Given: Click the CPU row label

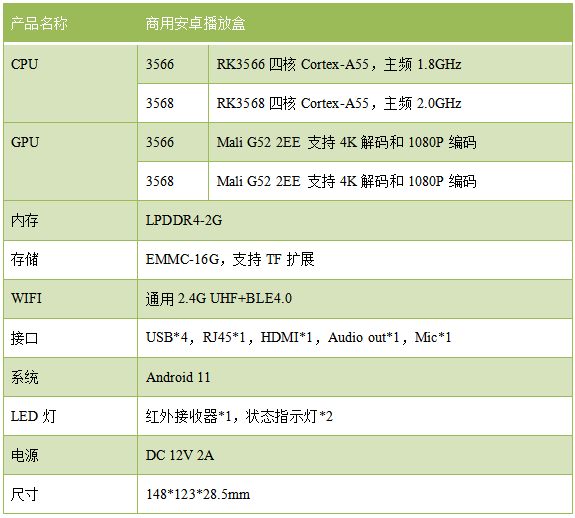Looking at the screenshot, I should coord(70,84).
